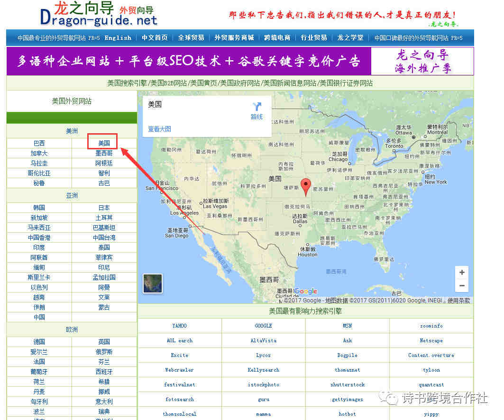504x420 pixels.
Task: Open the YAHOO search engine link
Action: coord(179,326)
